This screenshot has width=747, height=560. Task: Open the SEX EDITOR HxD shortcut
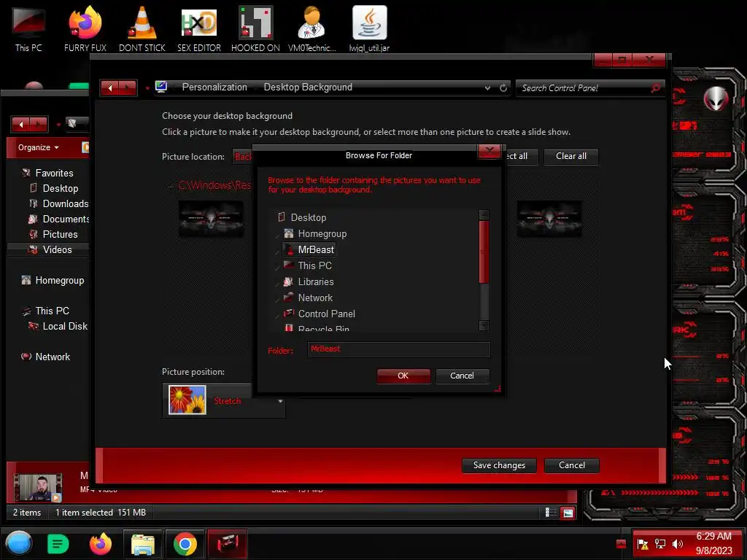(x=199, y=28)
